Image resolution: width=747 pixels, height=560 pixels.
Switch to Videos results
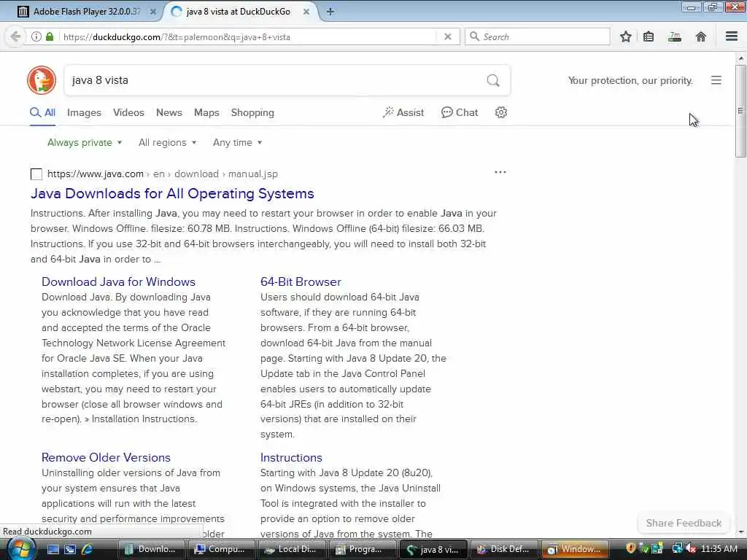coord(128,113)
